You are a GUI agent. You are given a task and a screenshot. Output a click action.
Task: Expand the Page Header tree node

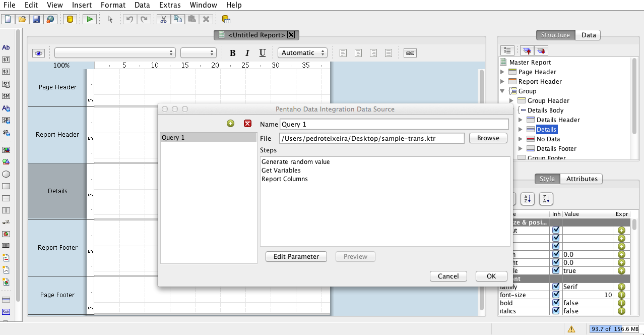pos(502,72)
